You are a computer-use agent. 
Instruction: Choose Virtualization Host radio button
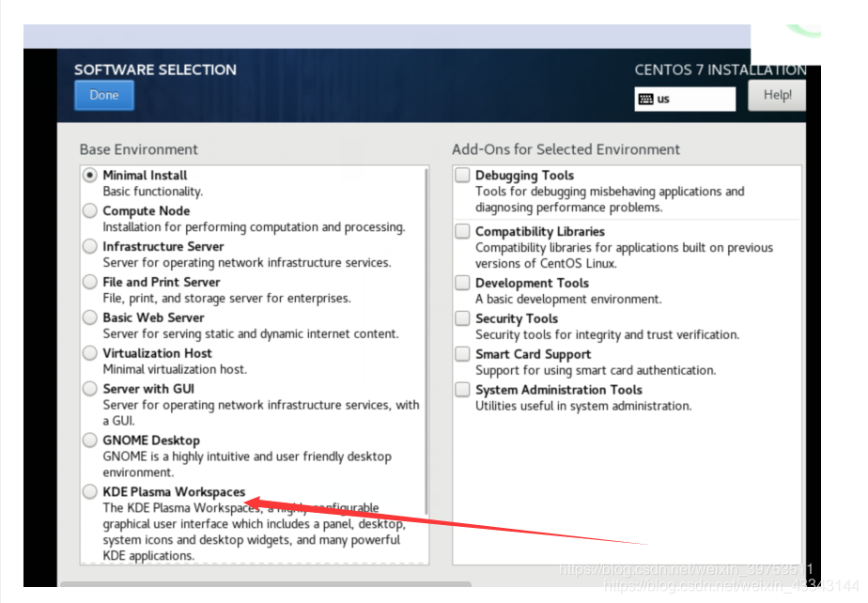[x=89, y=353]
